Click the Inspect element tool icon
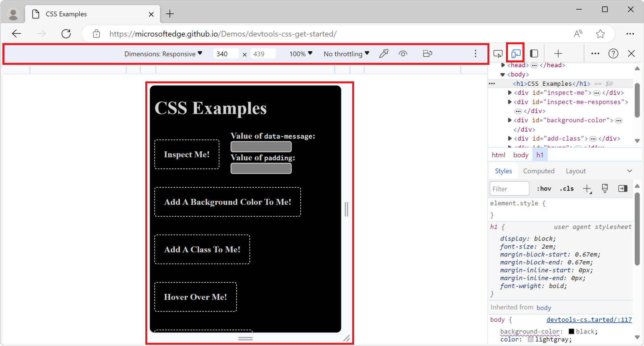 pyautogui.click(x=498, y=54)
